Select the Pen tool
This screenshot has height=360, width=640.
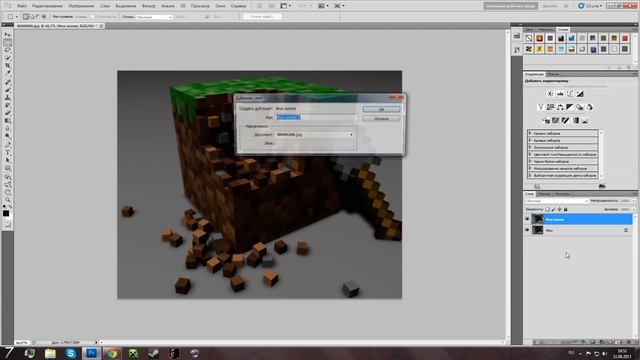pos(7,144)
